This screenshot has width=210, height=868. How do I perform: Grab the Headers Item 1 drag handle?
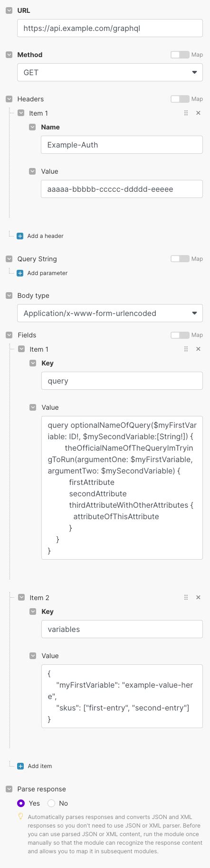click(x=186, y=113)
